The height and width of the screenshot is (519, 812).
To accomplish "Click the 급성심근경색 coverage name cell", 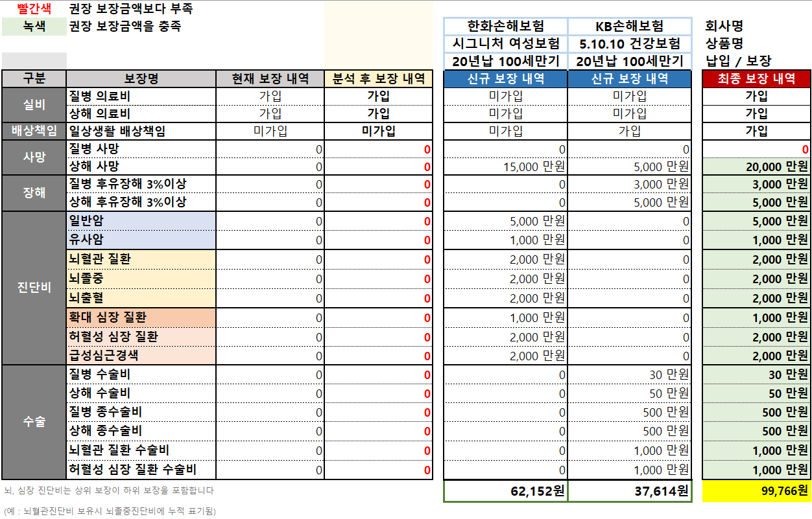I will click(x=141, y=356).
